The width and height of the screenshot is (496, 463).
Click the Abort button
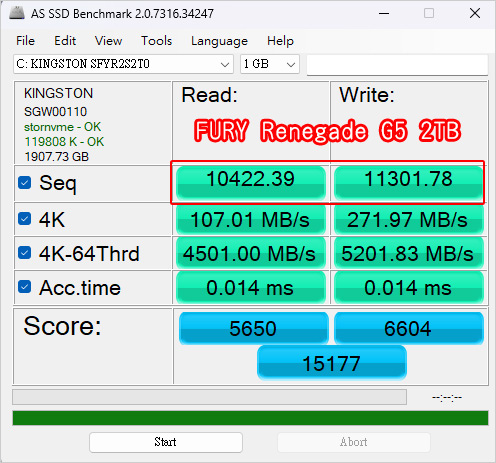354,442
